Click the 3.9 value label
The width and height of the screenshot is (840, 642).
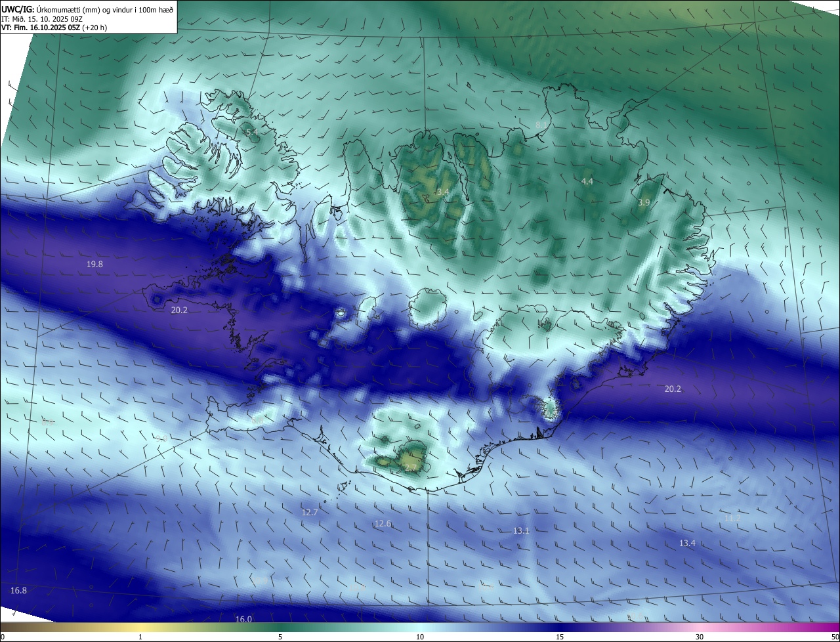[644, 203]
